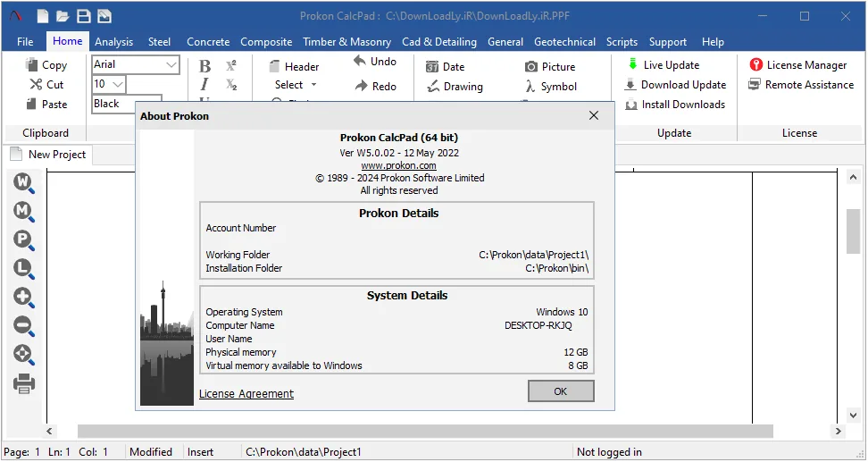Paste clipboard contents with Paste
The image size is (868, 462).
pyautogui.click(x=46, y=105)
